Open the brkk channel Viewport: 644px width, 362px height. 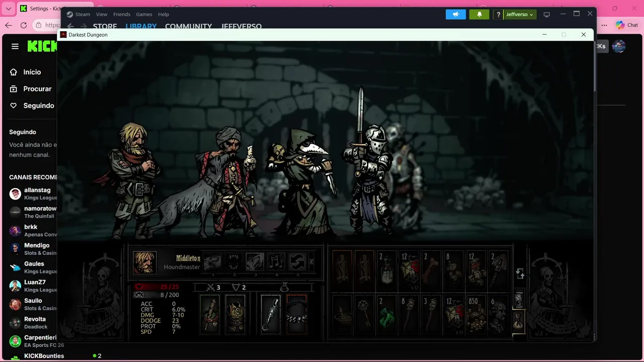(32, 230)
